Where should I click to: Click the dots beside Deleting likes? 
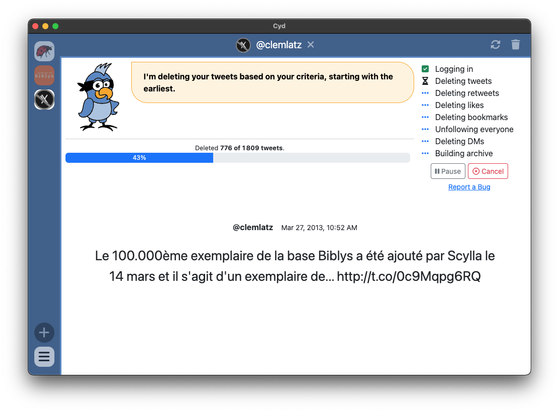pyautogui.click(x=425, y=105)
